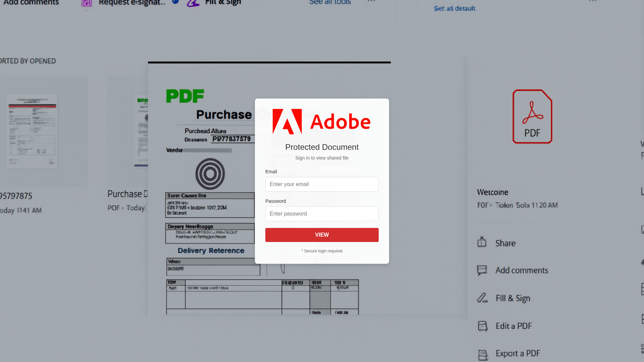This screenshot has height=362, width=644.
Task: Click the 'Wetcoine' file title
Action: (493, 192)
